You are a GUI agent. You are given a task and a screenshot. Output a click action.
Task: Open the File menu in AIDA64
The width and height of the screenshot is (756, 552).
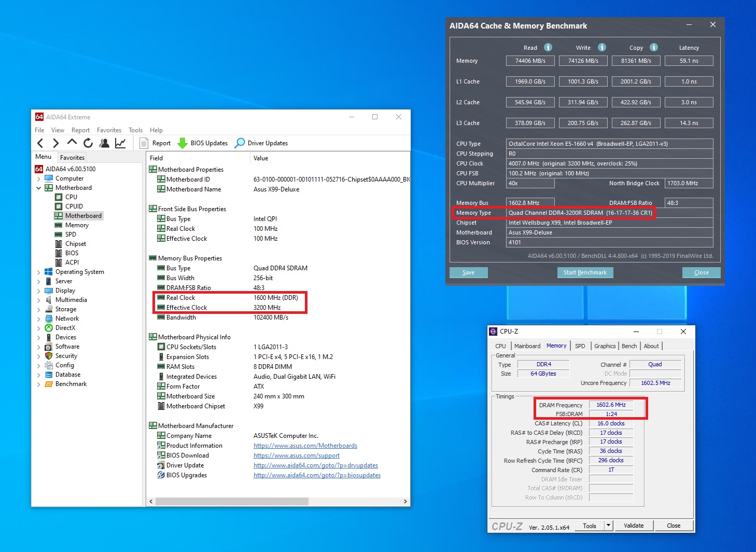pyautogui.click(x=39, y=130)
